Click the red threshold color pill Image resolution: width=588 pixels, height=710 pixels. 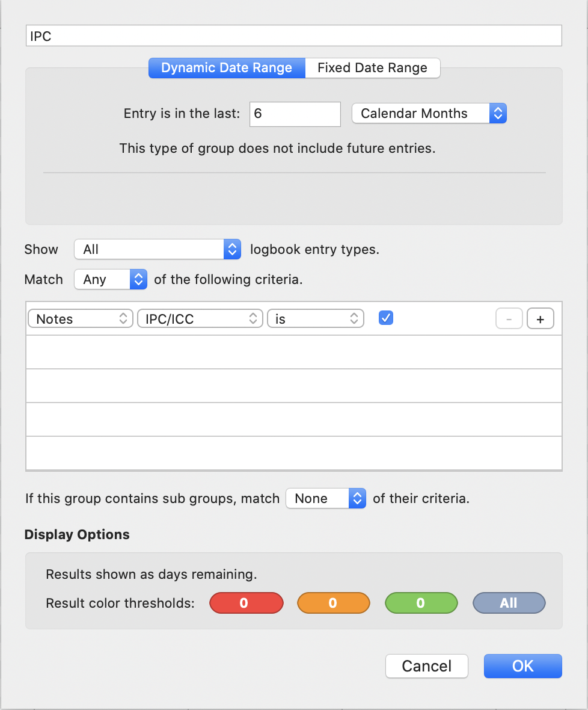pos(247,603)
